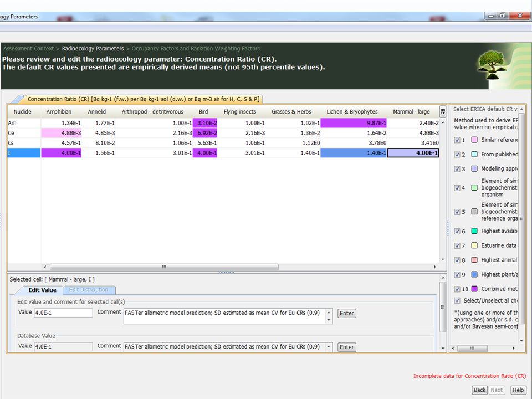Image resolution: width=532 pixels, height=399 pixels.
Task: Click Mammal - large column header
Action: click(x=411, y=111)
